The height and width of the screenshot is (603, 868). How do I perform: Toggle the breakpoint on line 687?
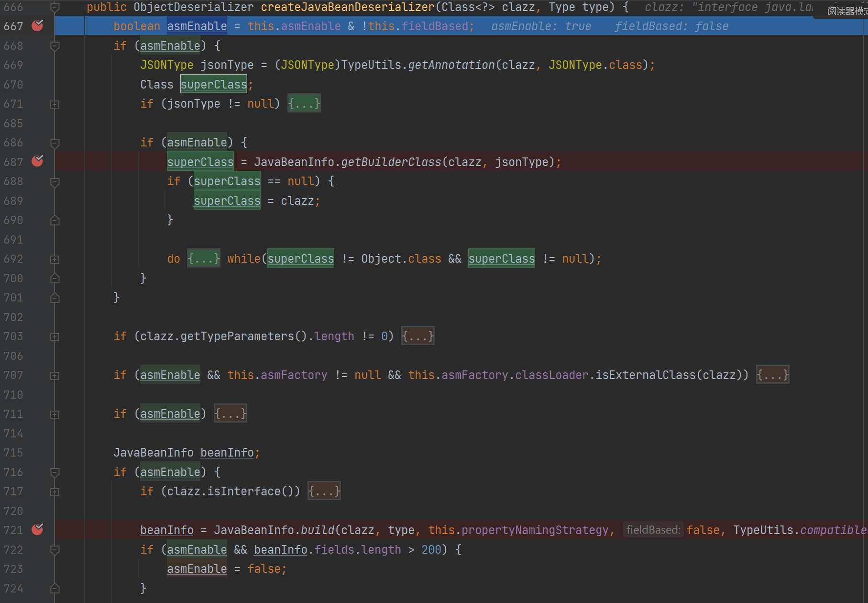37,161
